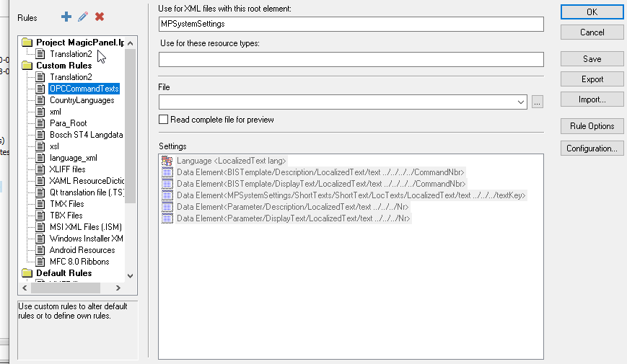Click the browse ellipsis button beside File

[x=537, y=102]
